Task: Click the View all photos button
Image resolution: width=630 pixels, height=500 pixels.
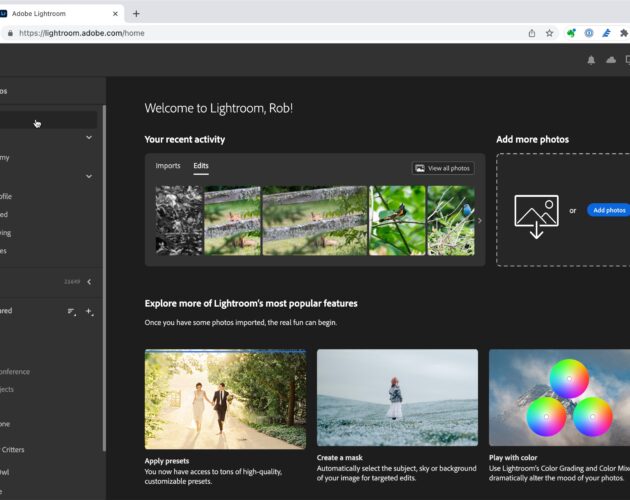Action: point(443,168)
